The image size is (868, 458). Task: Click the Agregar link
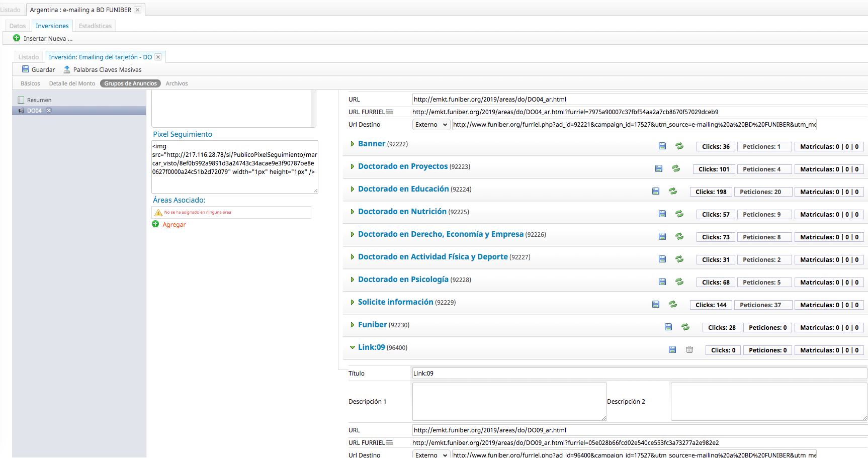(174, 225)
